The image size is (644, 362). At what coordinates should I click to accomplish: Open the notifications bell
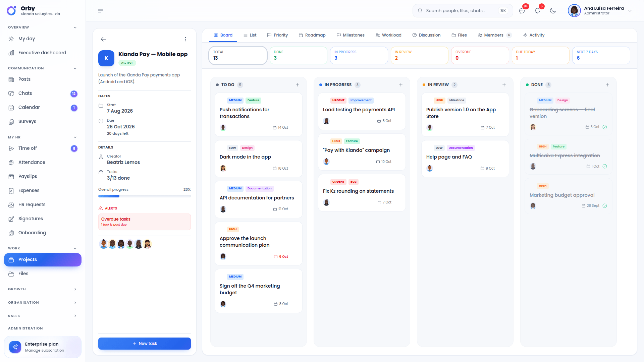click(537, 11)
